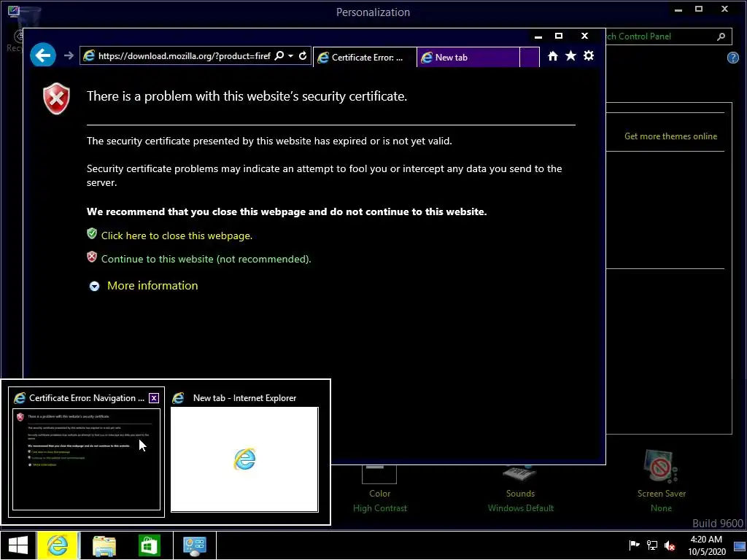This screenshot has height=560, width=747.
Task: Open the Windows Store taskbar icon
Action: tap(149, 545)
